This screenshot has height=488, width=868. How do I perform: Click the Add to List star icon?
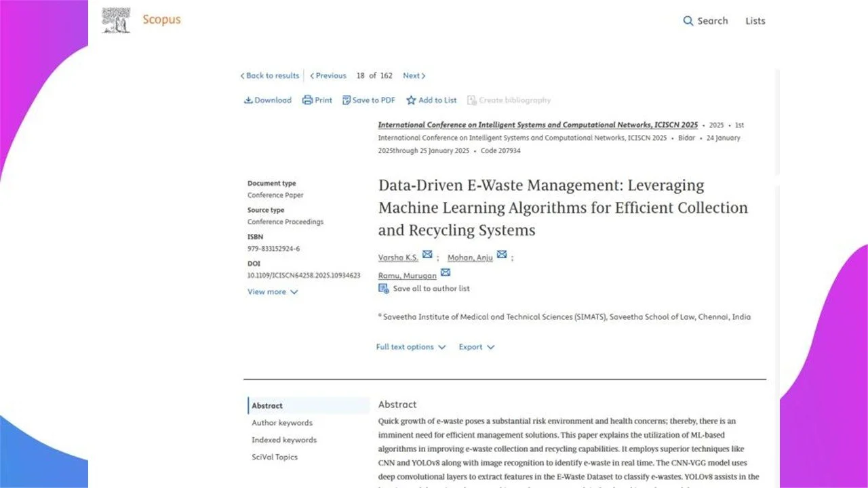411,100
